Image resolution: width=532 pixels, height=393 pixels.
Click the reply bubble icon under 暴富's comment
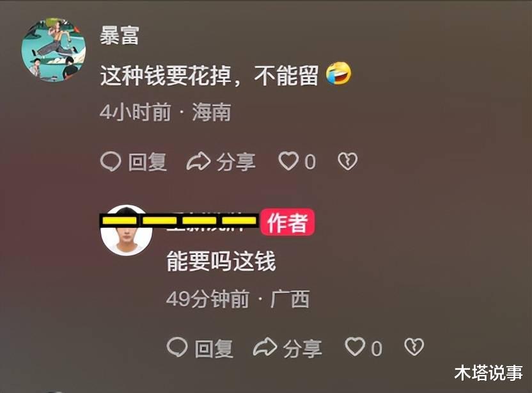point(111,161)
